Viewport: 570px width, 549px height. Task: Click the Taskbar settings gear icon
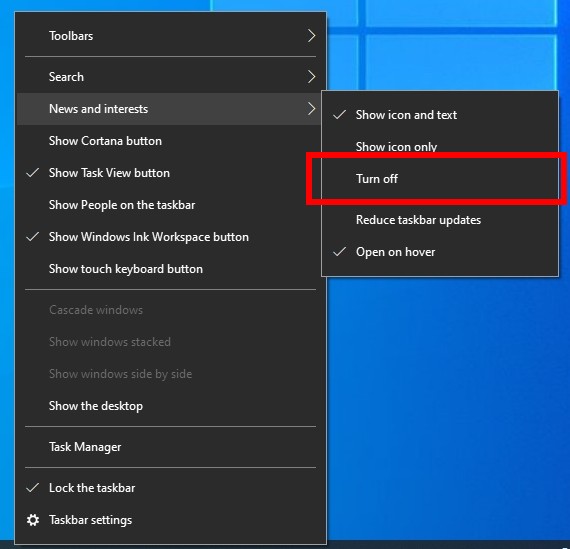[x=33, y=520]
